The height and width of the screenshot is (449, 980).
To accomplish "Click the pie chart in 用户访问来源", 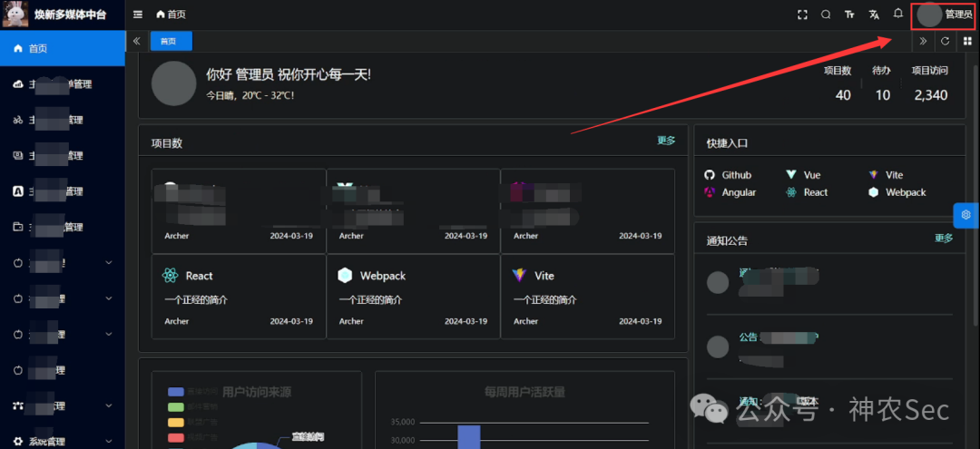I will pyautogui.click(x=256, y=445).
